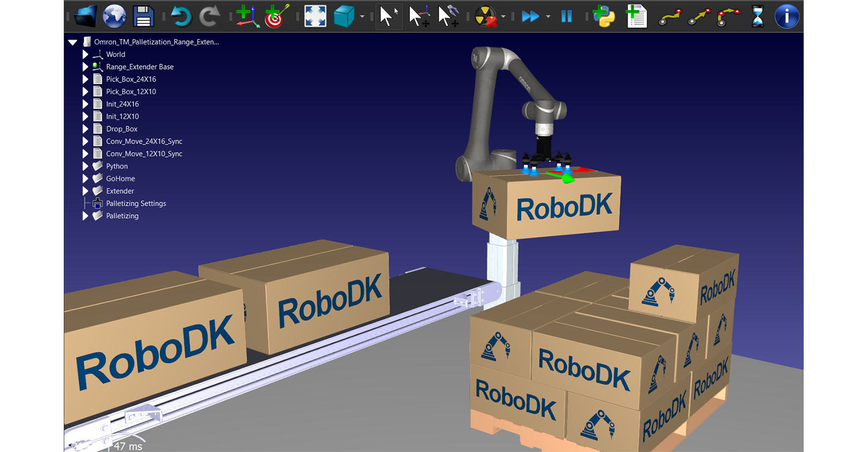Add a joint move instruction

(670, 17)
